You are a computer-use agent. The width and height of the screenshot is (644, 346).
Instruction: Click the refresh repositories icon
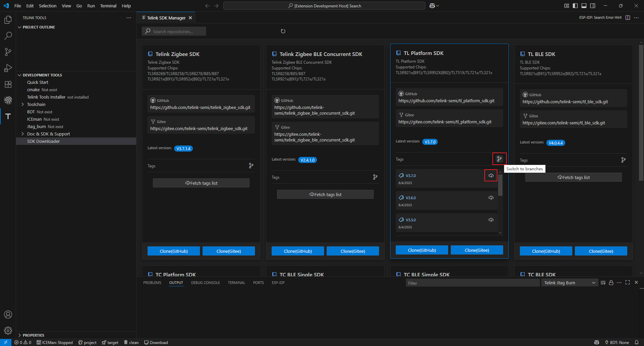click(x=283, y=31)
